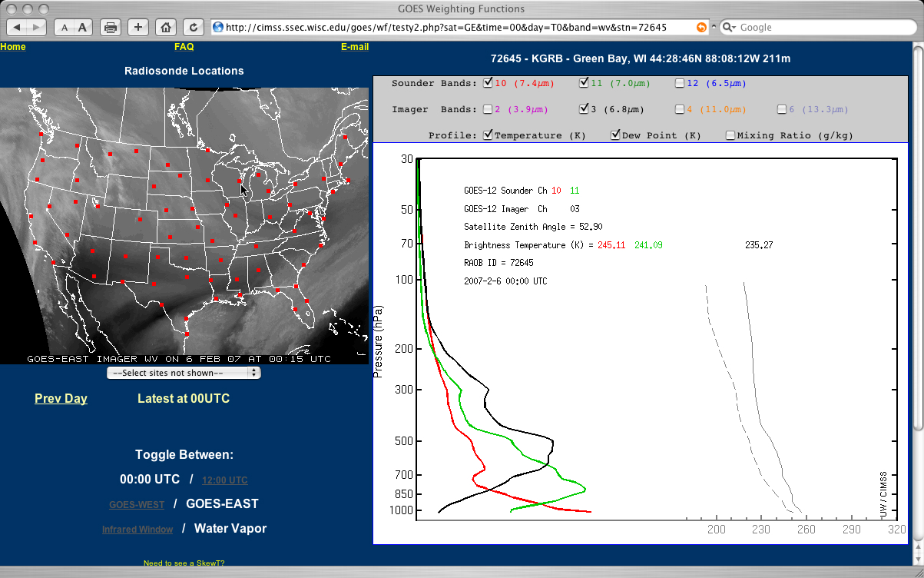Decrease text size with small A button
924x578 pixels.
[65, 28]
